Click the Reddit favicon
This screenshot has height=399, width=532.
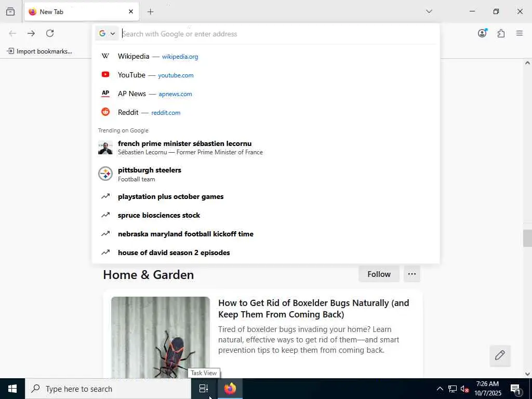[x=105, y=112]
